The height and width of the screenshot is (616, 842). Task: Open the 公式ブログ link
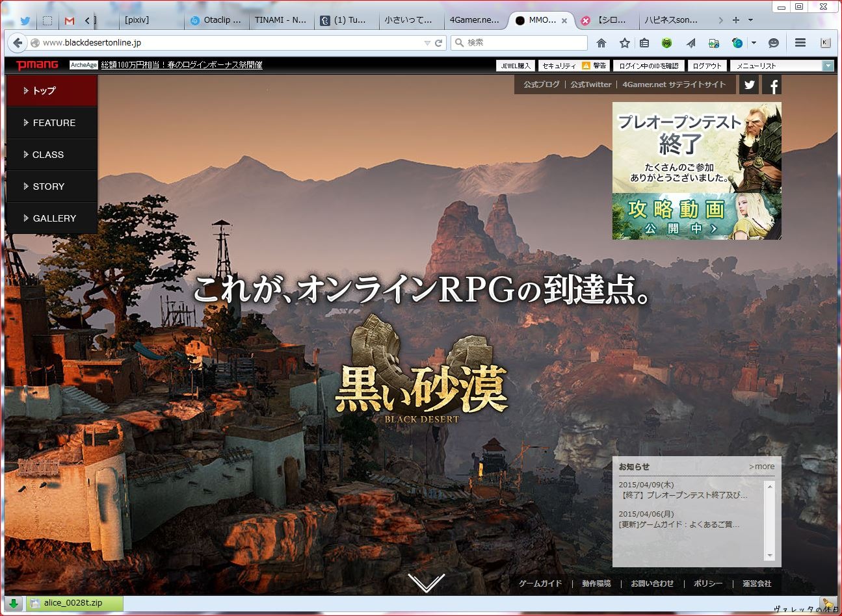coord(542,84)
